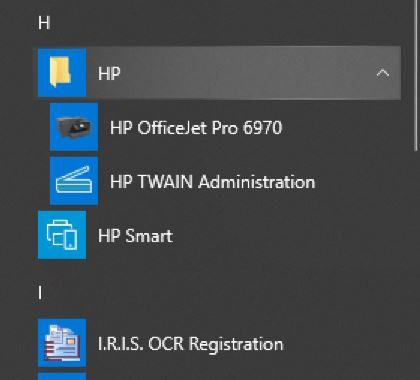This screenshot has height=380, width=420.
Task: Click the HP Smart app icon
Action: [62, 235]
